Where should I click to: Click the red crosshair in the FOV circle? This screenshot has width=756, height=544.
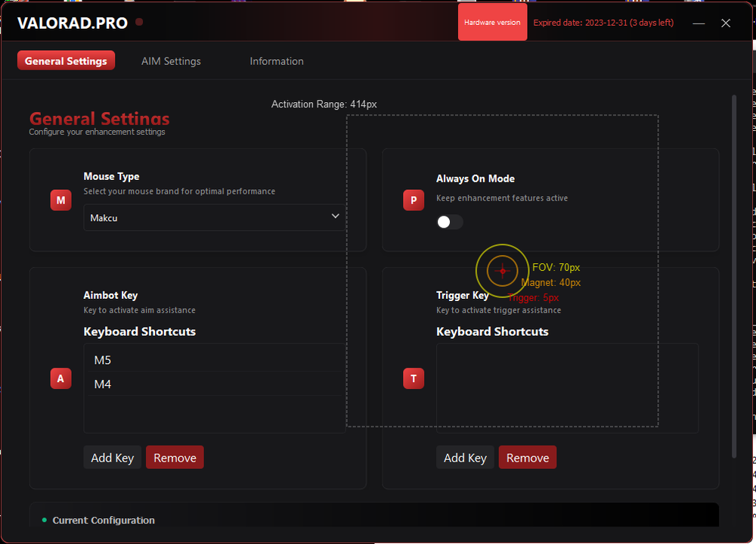tap(502, 271)
